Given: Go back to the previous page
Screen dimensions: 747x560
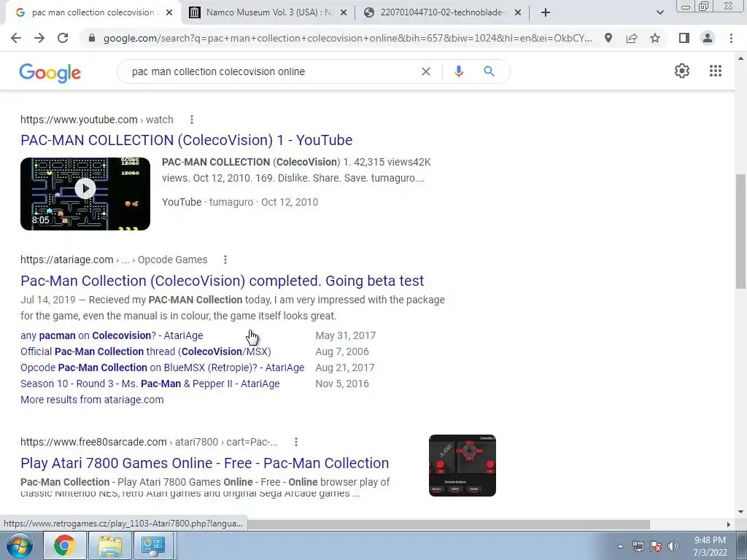Looking at the screenshot, I should pyautogui.click(x=16, y=38).
